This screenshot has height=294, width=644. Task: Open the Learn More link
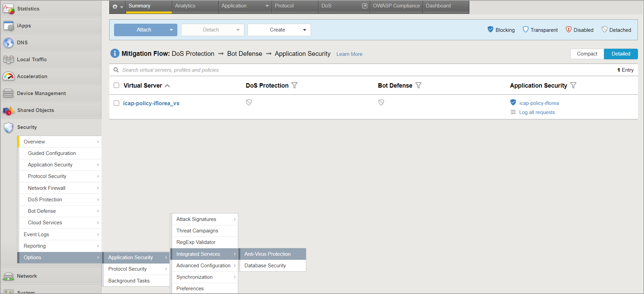349,54
